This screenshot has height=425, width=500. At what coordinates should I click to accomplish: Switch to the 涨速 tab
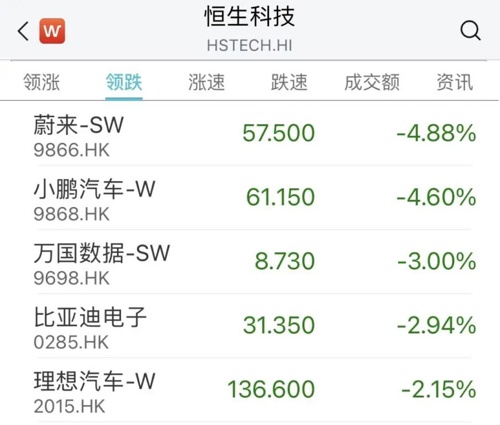[x=207, y=82]
